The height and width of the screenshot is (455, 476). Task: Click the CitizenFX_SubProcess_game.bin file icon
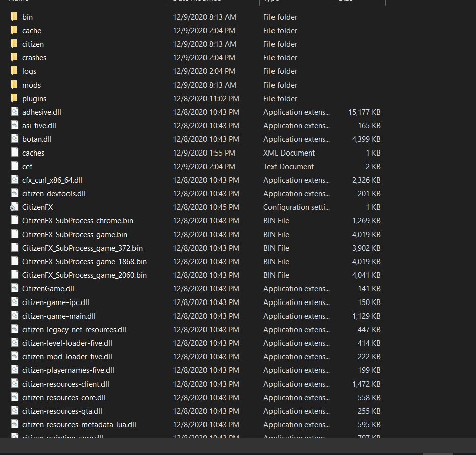click(14, 234)
